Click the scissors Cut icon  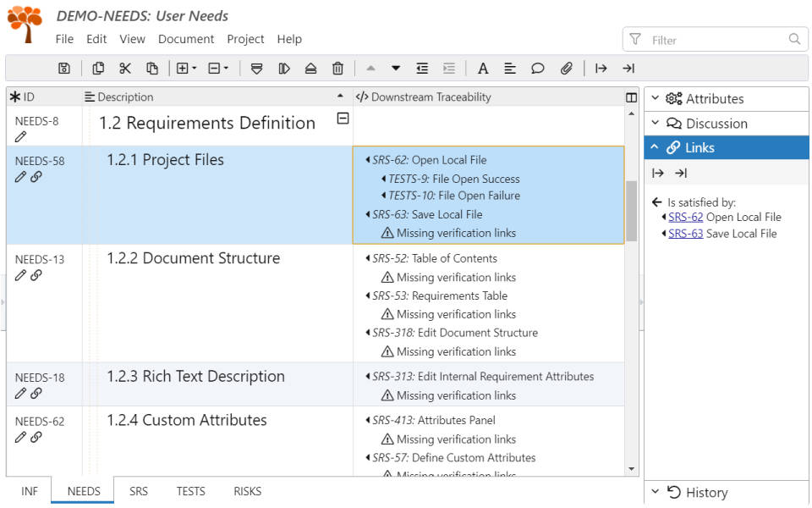pos(125,69)
